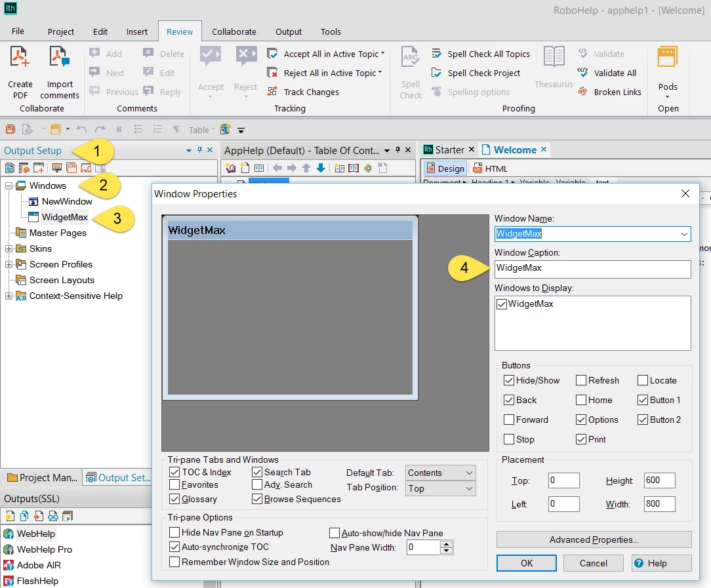Viewport: 711px width, 588px height.
Task: Open the File menu
Action: point(18,31)
